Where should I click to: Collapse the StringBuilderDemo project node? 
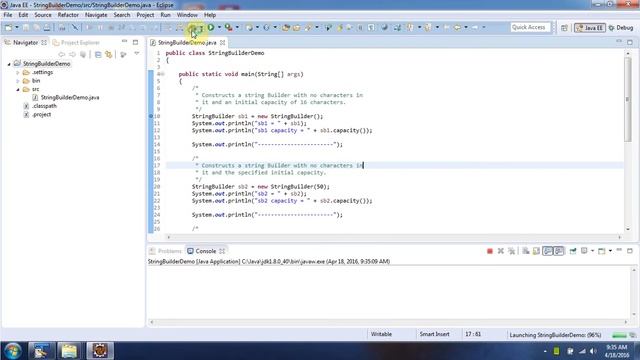(x=9, y=64)
